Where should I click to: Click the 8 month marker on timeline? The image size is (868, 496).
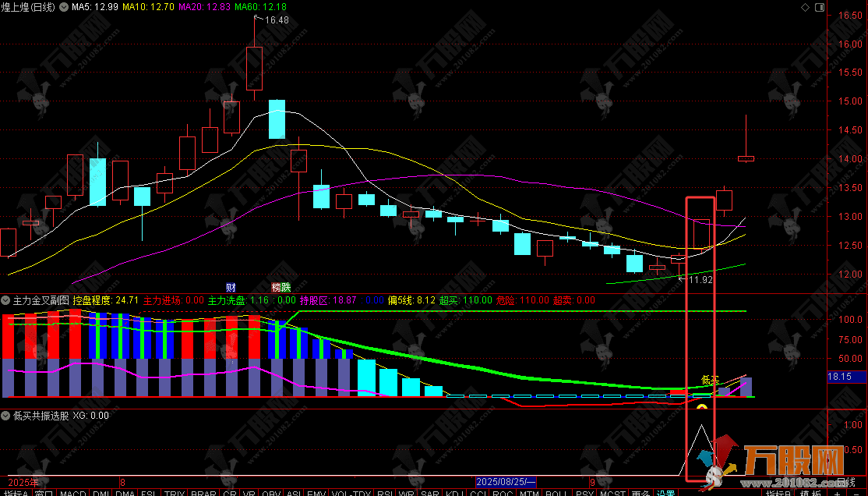point(122,483)
